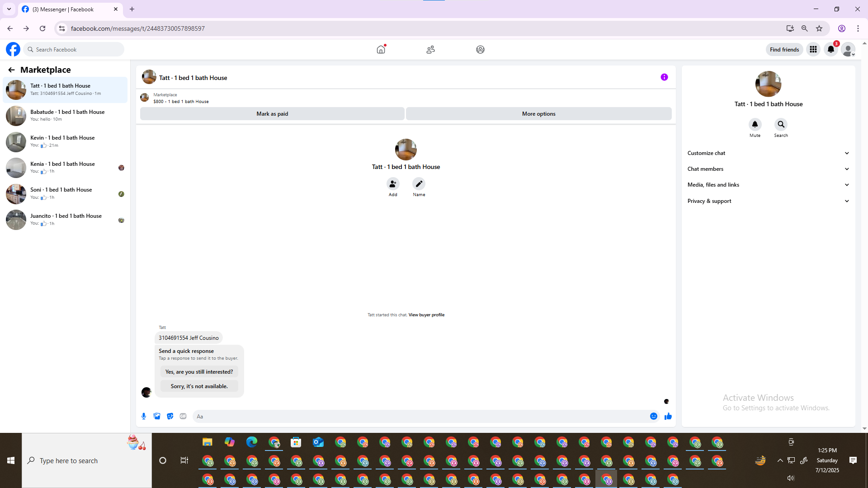Expand Media, files and links section
The height and width of the screenshot is (488, 868).
point(768,185)
